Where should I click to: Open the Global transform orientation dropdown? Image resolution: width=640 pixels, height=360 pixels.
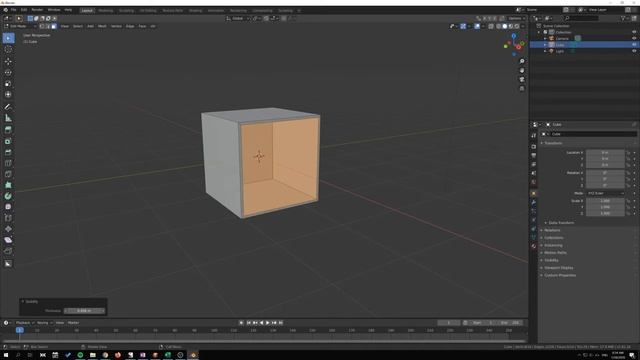coord(238,18)
